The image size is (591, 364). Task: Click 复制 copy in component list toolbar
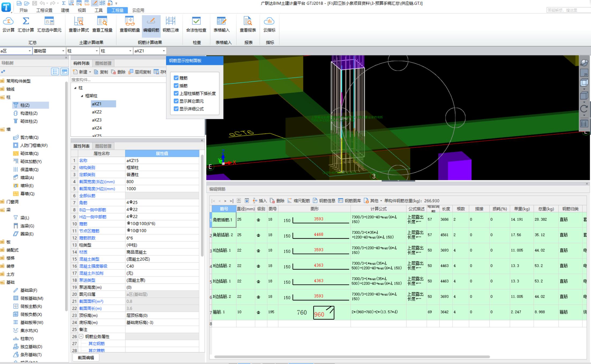(101, 72)
